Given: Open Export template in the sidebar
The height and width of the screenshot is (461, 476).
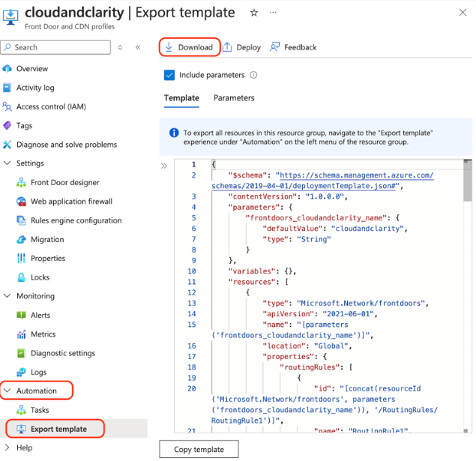Looking at the screenshot, I should (x=58, y=430).
